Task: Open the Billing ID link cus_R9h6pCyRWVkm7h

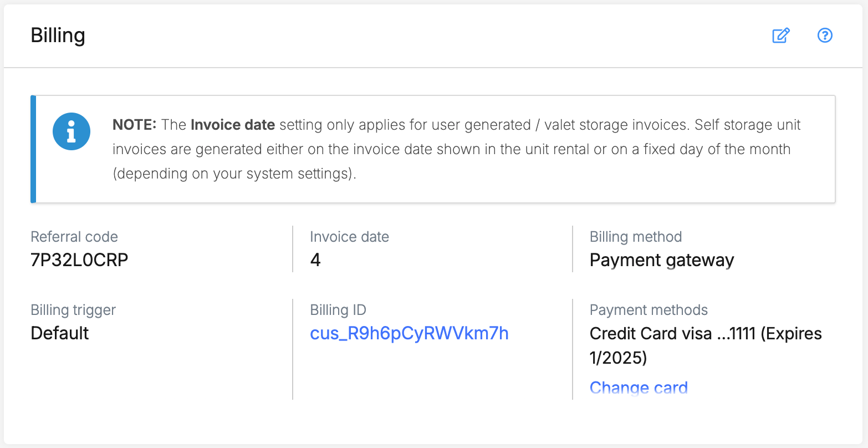Action: [409, 333]
